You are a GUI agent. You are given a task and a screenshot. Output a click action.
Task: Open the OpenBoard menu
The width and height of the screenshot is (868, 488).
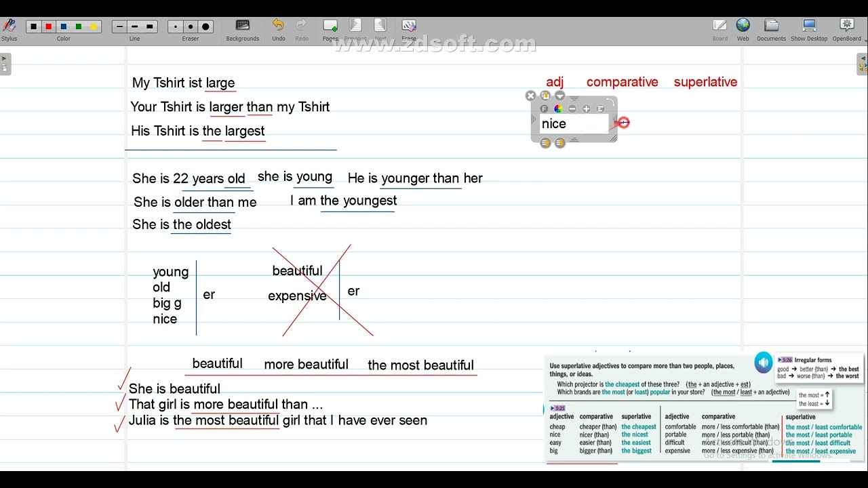pyautogui.click(x=846, y=30)
